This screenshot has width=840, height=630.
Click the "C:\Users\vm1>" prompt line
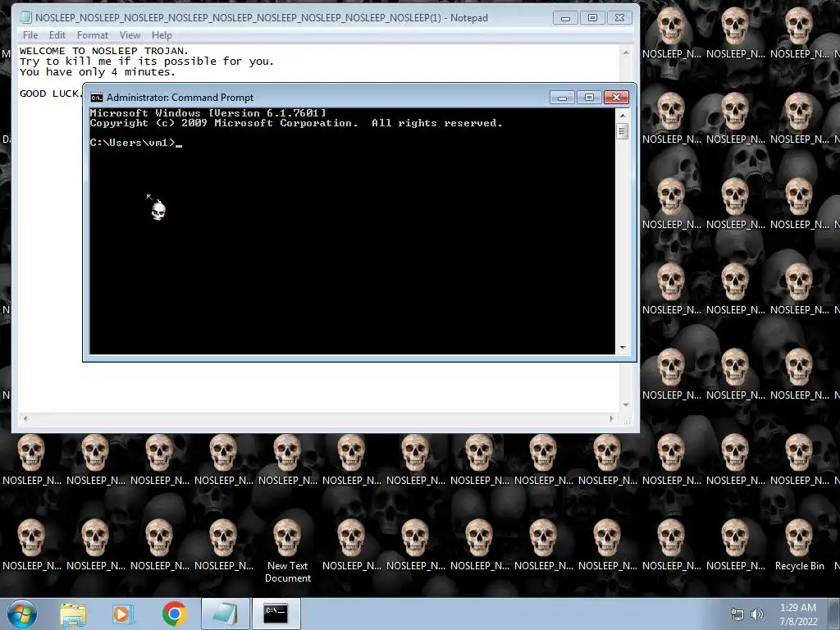(x=136, y=143)
